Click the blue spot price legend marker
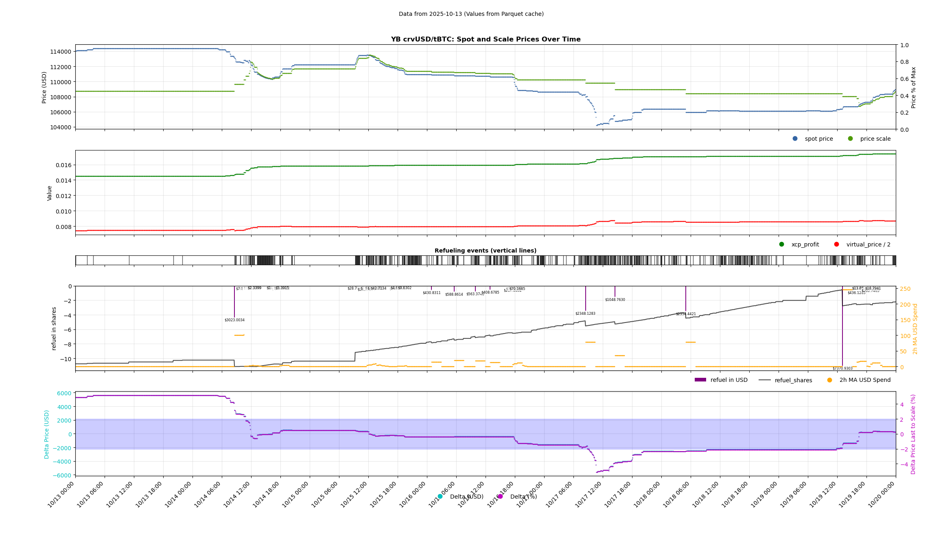The width and height of the screenshot is (943, 560). [x=795, y=139]
